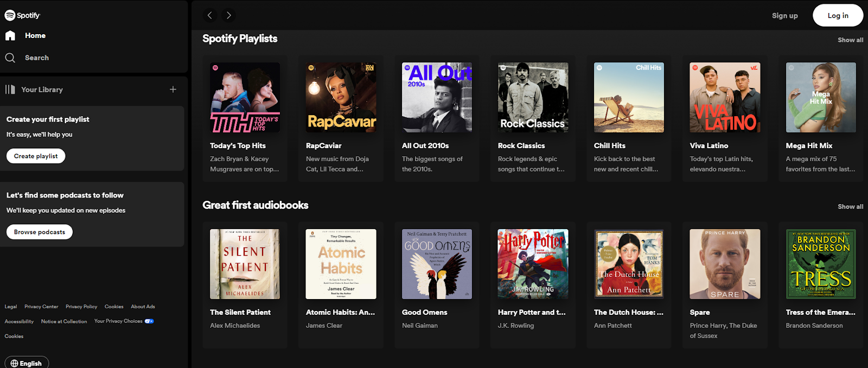Screen dimensions: 868x368
Task: Click the Log in button
Action: (838, 15)
